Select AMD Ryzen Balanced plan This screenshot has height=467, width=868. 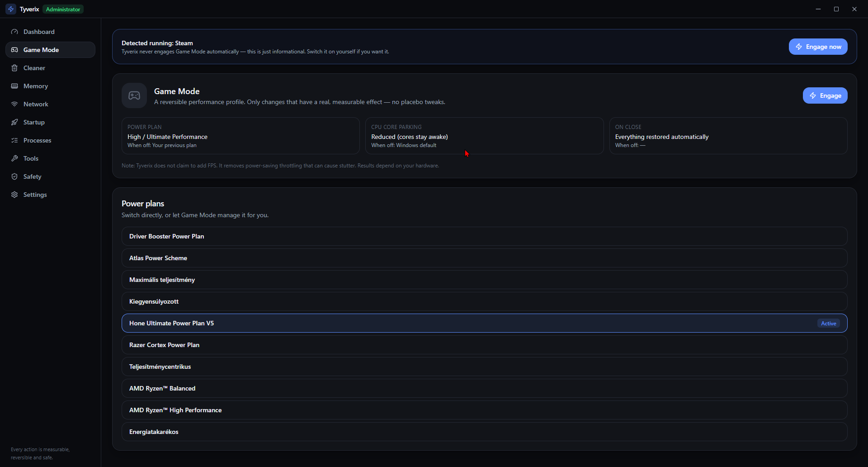pos(484,388)
